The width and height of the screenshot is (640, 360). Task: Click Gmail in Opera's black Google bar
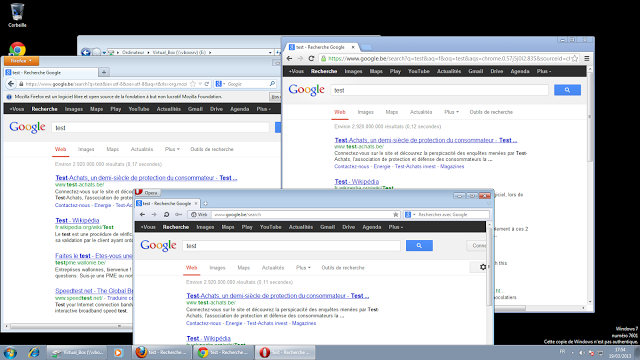click(x=327, y=227)
